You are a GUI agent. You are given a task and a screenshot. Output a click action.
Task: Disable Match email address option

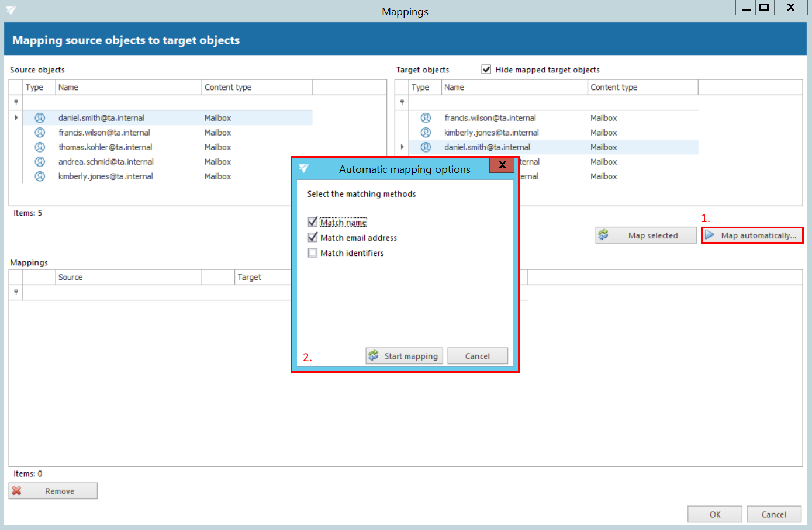[313, 237]
